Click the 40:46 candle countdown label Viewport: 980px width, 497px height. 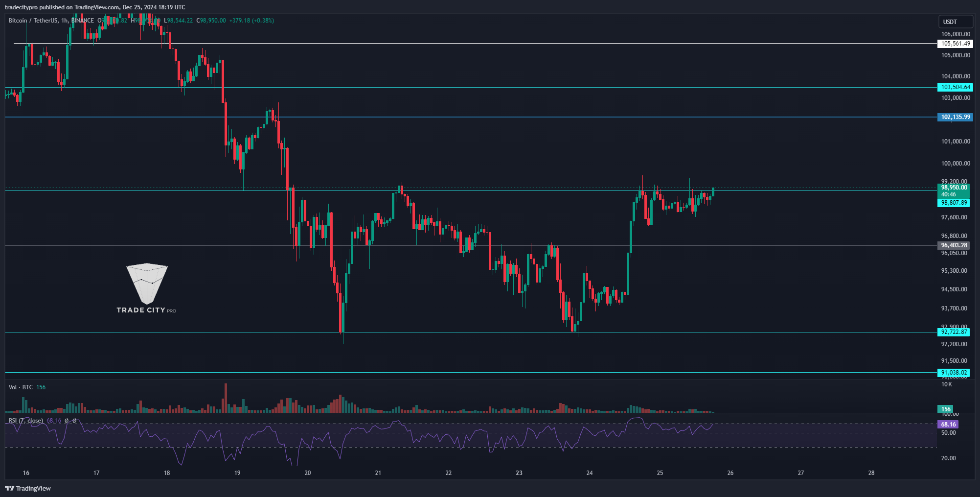948,194
